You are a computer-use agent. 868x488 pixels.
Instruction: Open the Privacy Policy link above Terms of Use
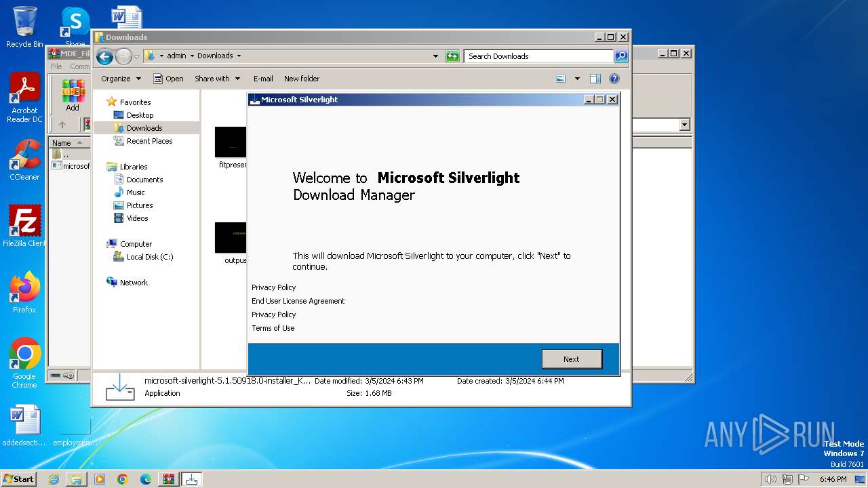pyautogui.click(x=274, y=314)
